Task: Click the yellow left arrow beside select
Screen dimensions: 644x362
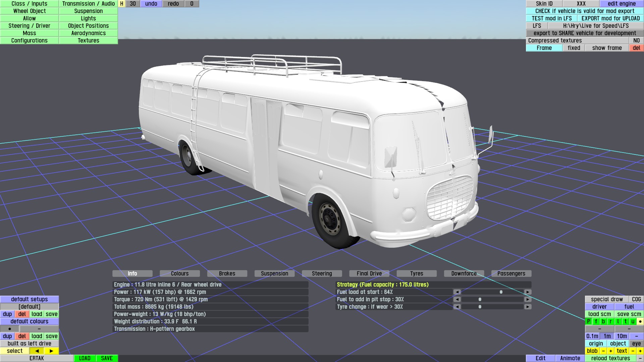Action: [x=37, y=351]
